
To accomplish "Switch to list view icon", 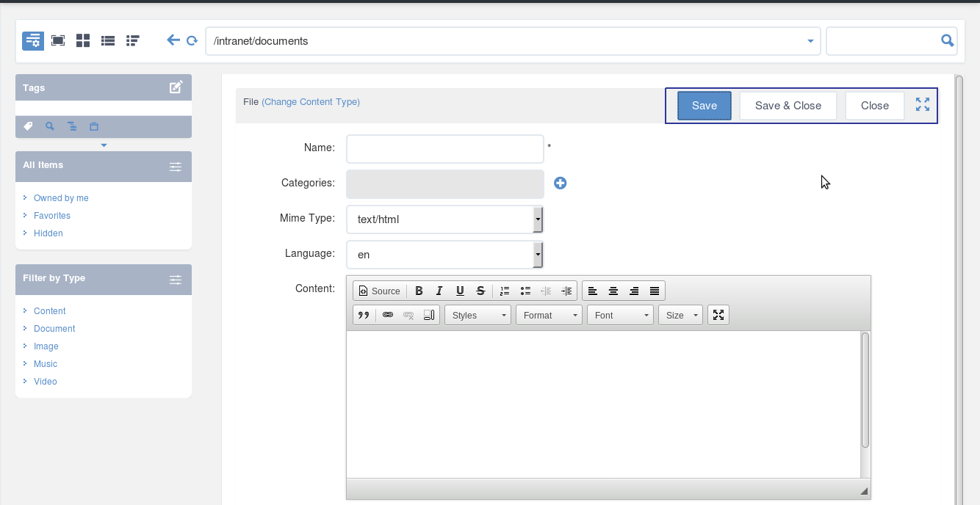I will (108, 40).
